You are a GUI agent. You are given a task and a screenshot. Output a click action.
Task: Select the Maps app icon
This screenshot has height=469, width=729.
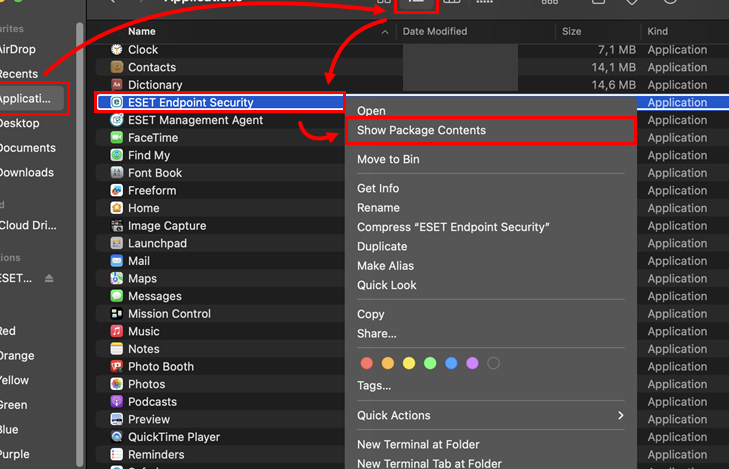117,279
